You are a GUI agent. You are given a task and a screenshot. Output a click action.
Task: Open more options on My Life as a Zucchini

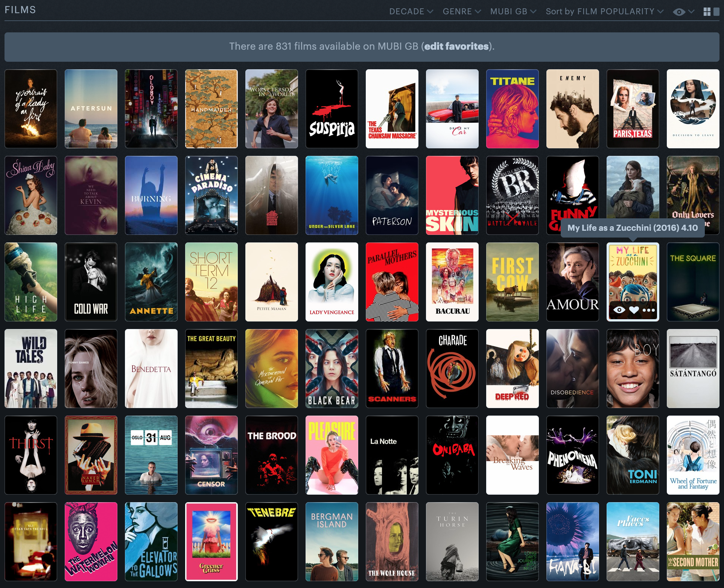tap(649, 310)
